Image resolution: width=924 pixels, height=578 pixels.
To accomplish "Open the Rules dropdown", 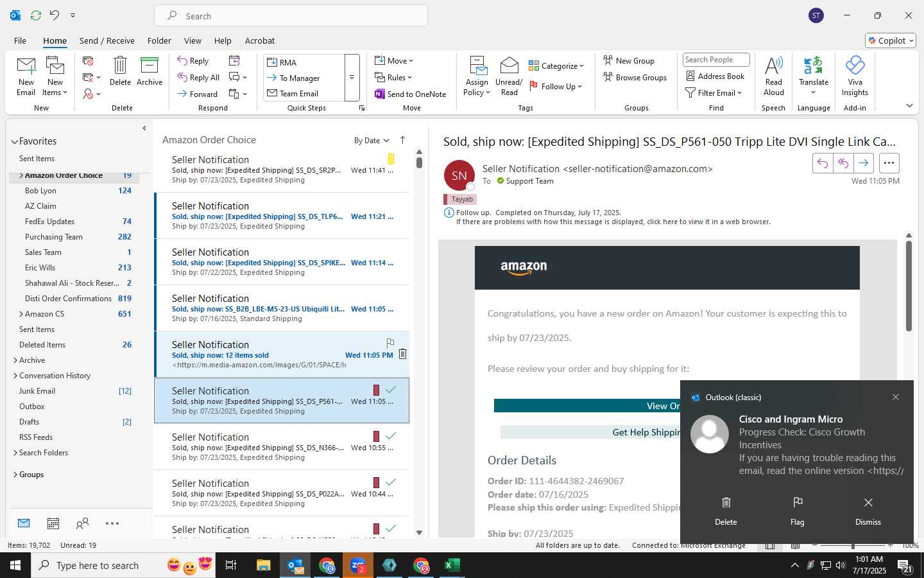I will pos(393,77).
